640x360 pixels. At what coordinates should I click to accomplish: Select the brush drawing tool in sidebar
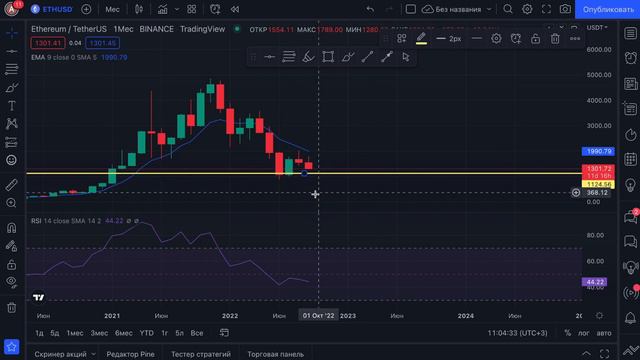11,87
